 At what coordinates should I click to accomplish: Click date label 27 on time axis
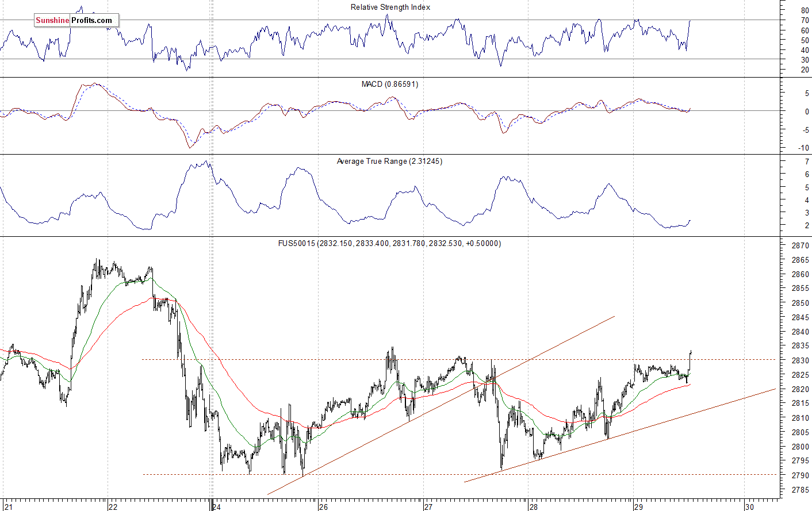click(428, 507)
